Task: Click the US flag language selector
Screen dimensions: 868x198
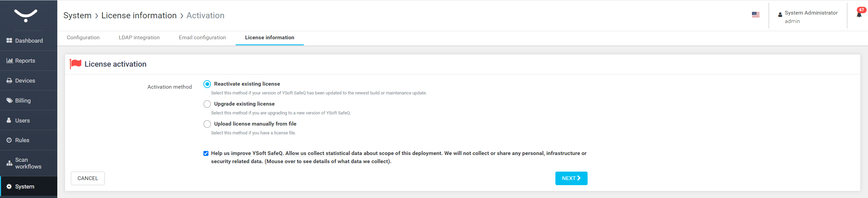Action: pyautogui.click(x=755, y=15)
